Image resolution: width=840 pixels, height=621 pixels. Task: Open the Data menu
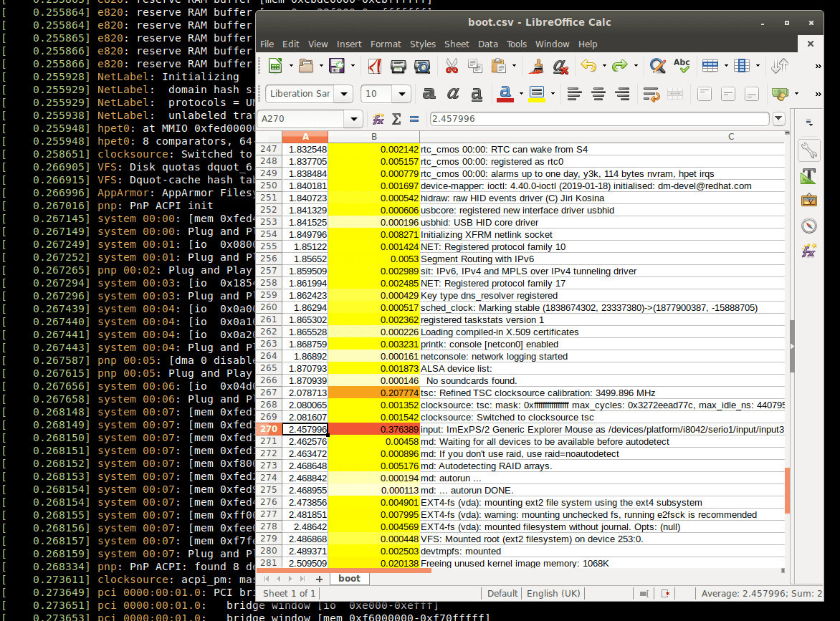[x=487, y=44]
